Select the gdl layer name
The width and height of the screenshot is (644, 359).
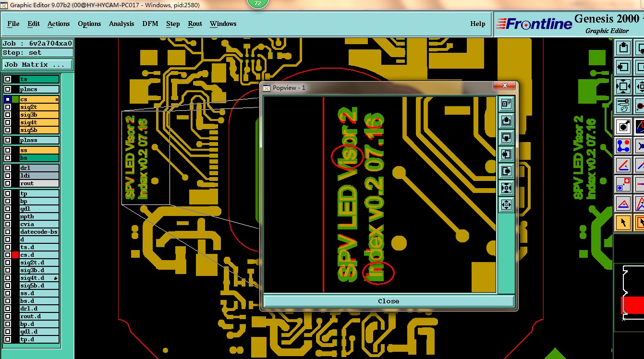[x=39, y=209]
